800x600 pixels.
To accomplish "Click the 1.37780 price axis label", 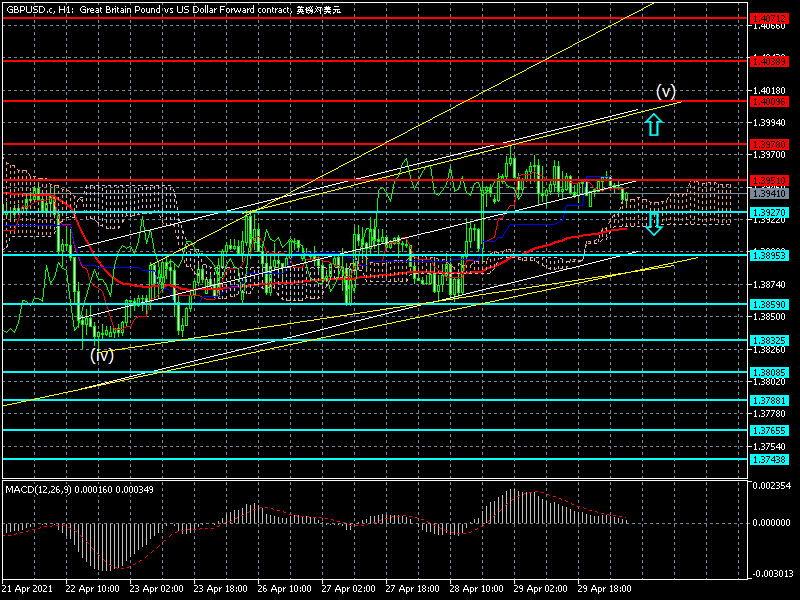I will point(769,414).
